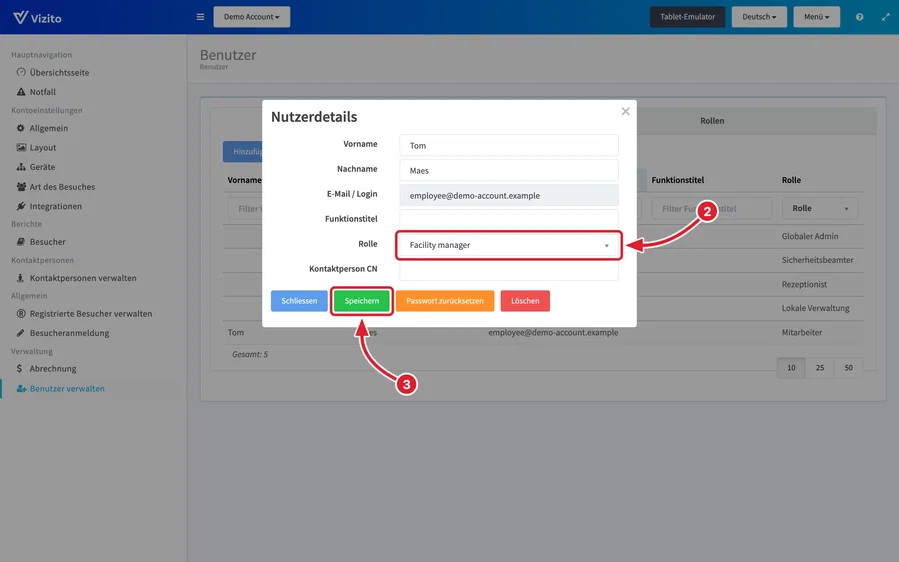The image size is (899, 562).
Task: Click the Tablet-Emulator button
Action: [687, 17]
